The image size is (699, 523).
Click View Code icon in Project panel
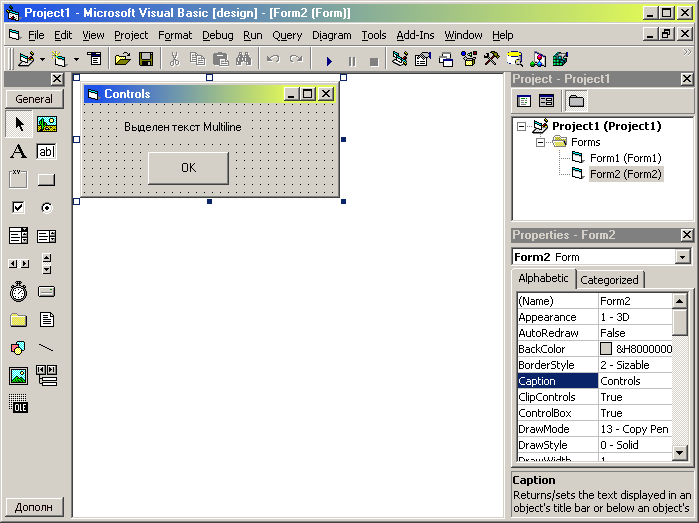524,101
